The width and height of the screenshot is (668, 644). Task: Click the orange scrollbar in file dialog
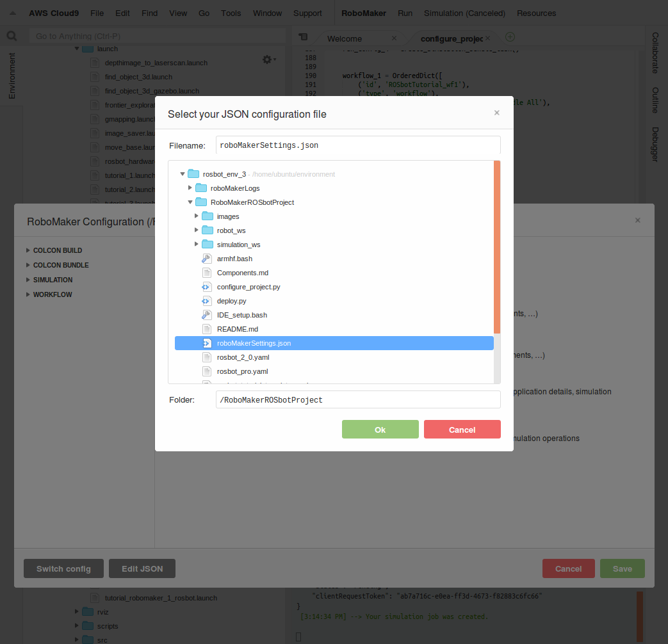tap(497, 247)
